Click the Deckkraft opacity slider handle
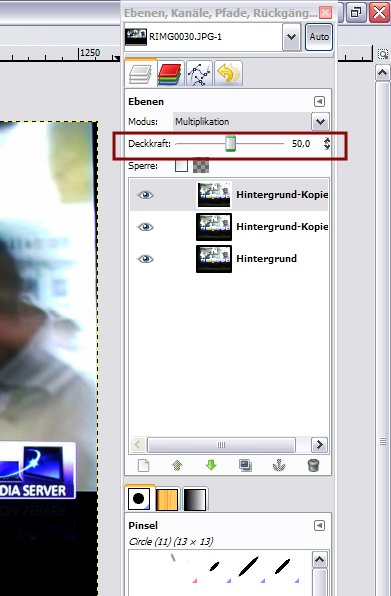The height and width of the screenshot is (596, 391). pos(230,144)
